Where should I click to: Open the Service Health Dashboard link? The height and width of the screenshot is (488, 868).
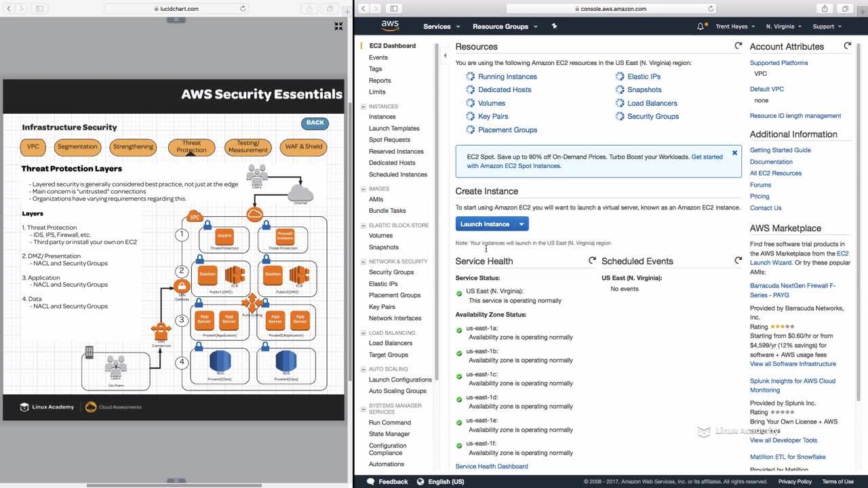point(492,466)
